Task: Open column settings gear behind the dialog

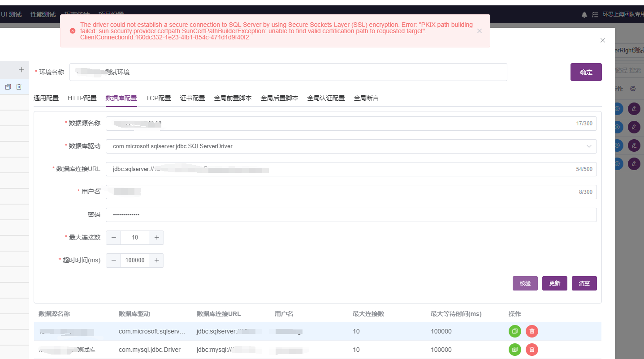Action: click(633, 89)
